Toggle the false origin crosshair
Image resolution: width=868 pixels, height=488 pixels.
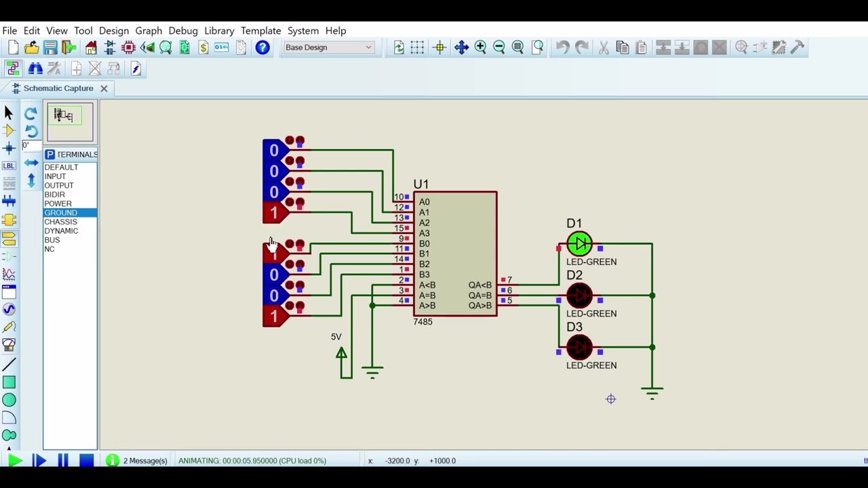[x=439, y=47]
